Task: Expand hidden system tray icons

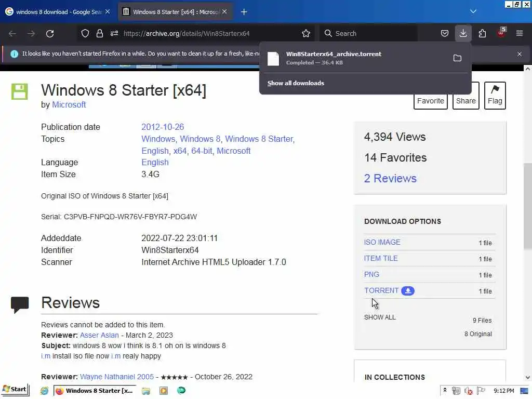Action: click(445, 391)
